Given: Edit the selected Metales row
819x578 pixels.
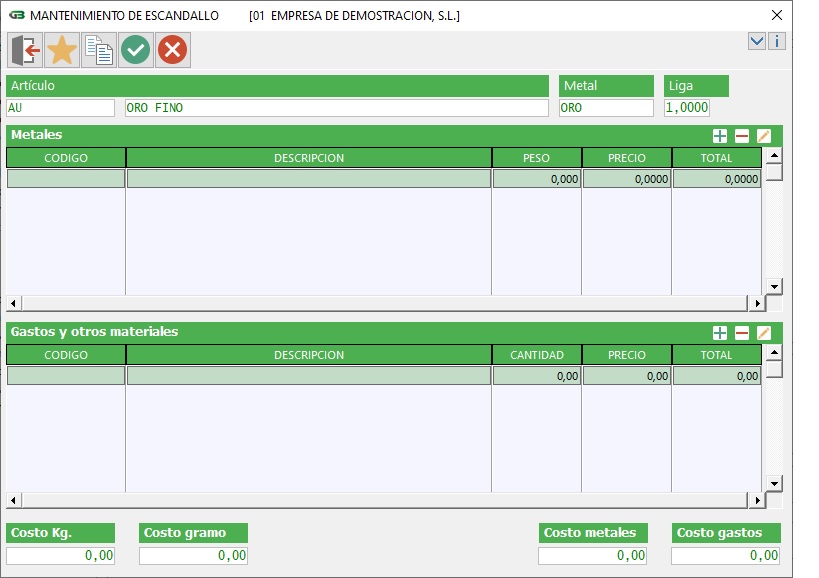Looking at the screenshot, I should (764, 136).
